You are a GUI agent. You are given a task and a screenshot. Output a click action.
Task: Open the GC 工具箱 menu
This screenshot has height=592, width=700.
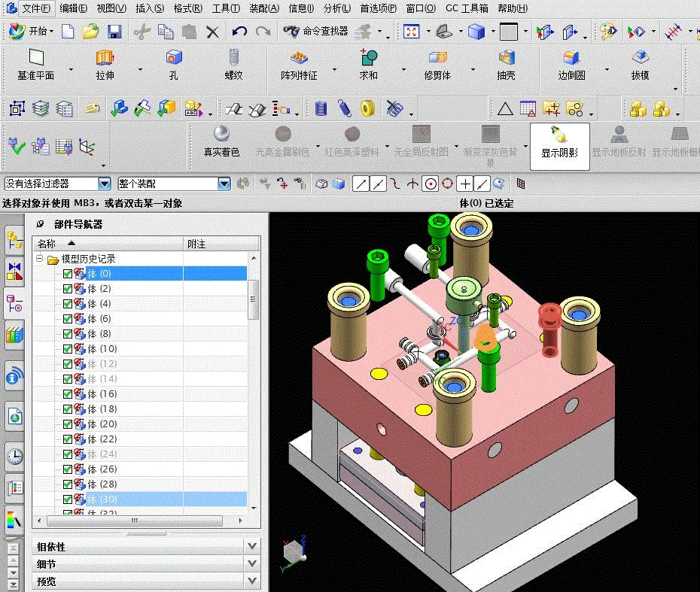pyautogui.click(x=469, y=8)
